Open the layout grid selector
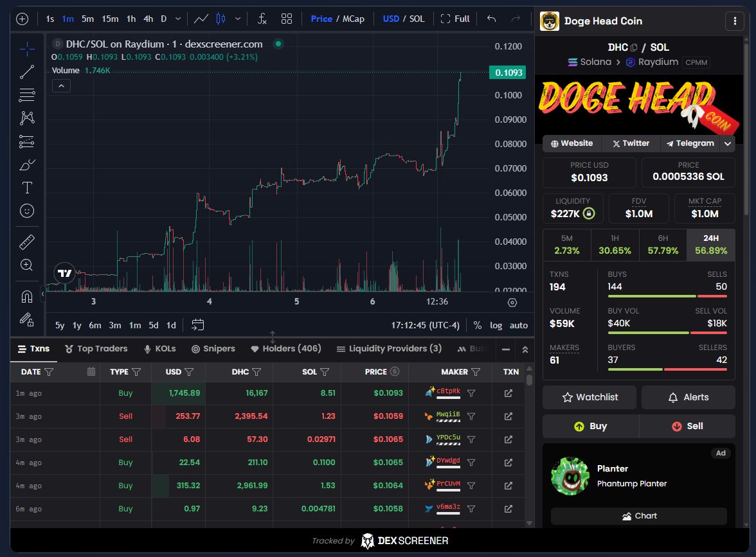Image resolution: width=756 pixels, height=557 pixels. point(287,19)
